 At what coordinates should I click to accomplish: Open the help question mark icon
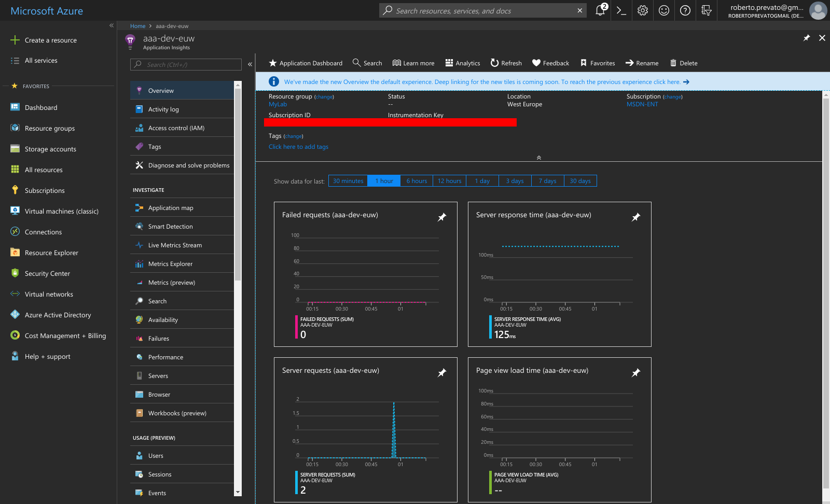(685, 10)
